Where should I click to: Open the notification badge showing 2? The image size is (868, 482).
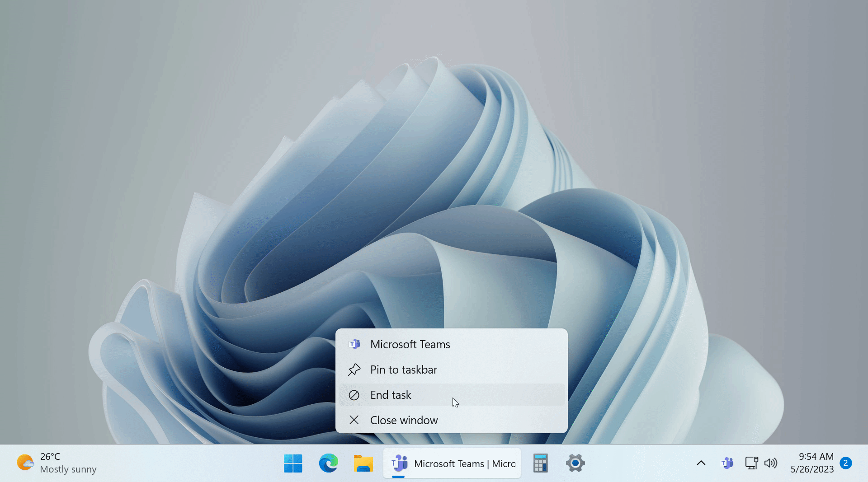point(845,463)
